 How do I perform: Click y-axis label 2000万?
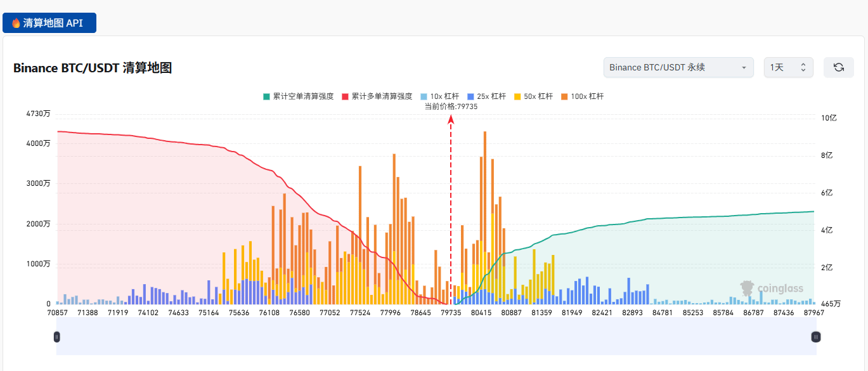pyautogui.click(x=37, y=224)
